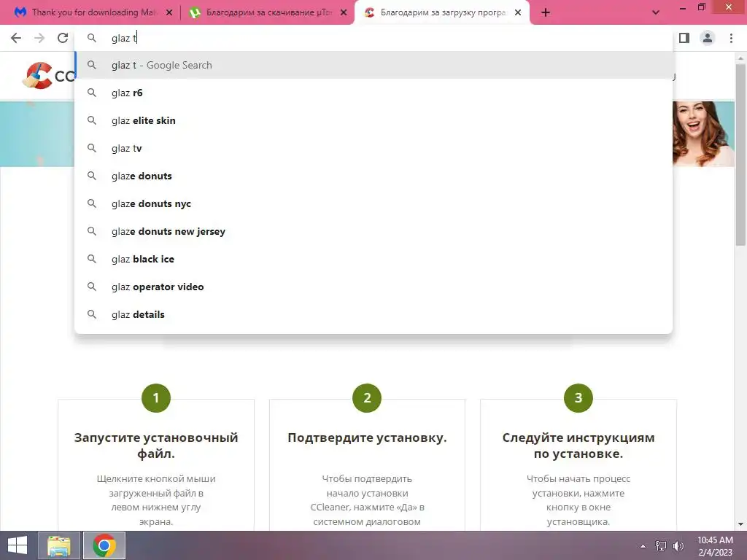Select the 'glaz tv' suggestion
The height and width of the screenshot is (560, 747).
click(x=373, y=148)
